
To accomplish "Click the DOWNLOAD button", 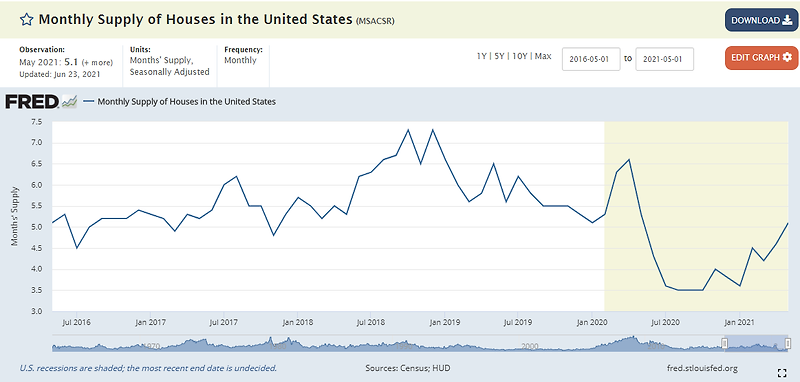I will click(x=761, y=20).
